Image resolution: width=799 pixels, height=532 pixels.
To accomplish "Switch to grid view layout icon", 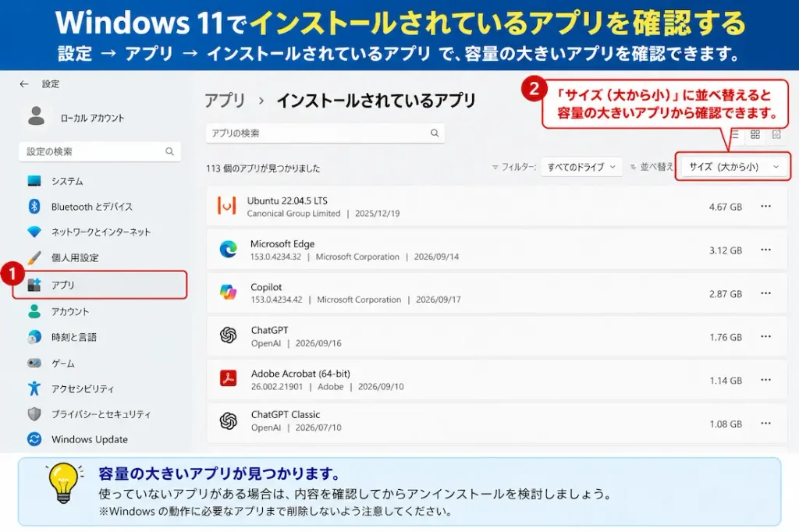I will click(x=755, y=134).
